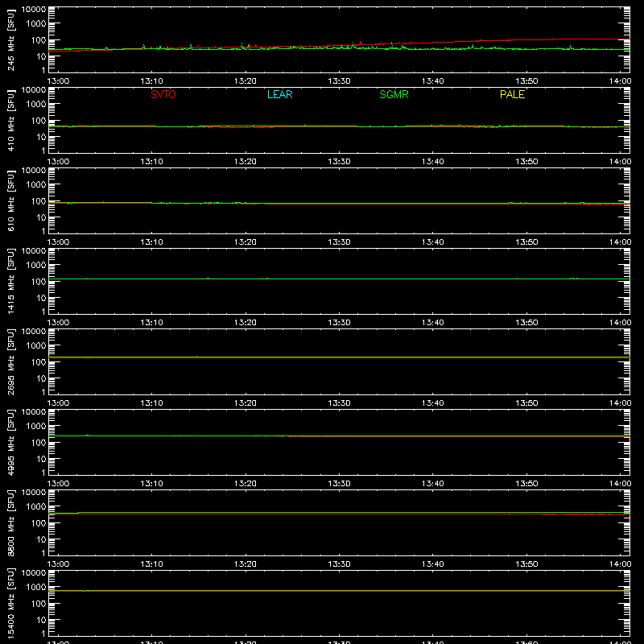The image size is (644, 644).
Task: Click the 13:00 tick label beneath 2695 MHz plot
Action: point(58,403)
